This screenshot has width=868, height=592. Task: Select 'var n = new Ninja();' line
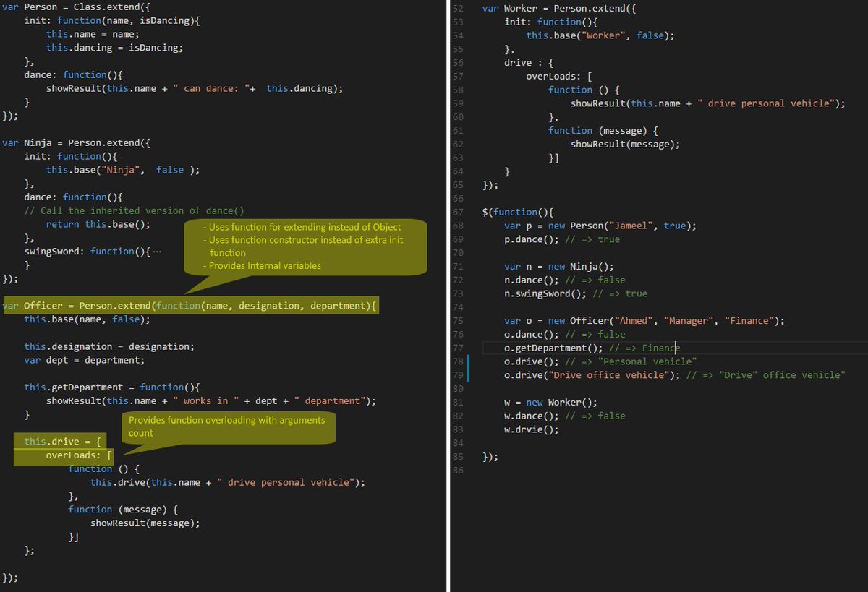pyautogui.click(x=559, y=266)
